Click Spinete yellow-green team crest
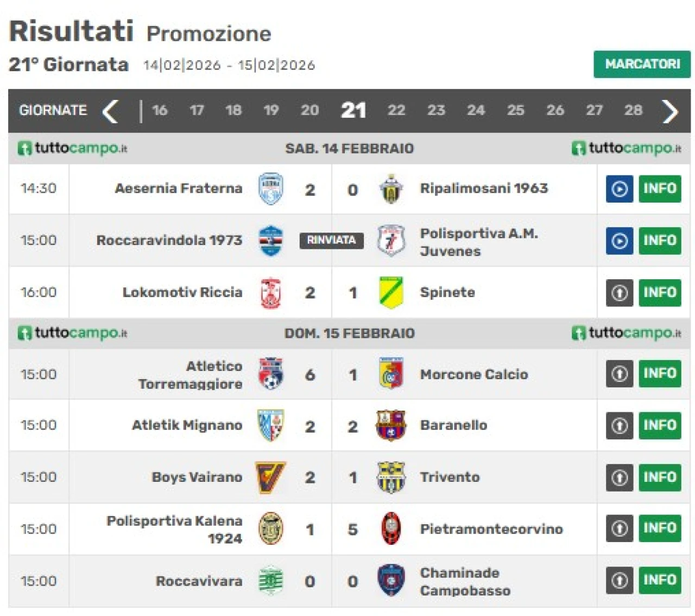The width and height of the screenshot is (695, 616). coord(391,293)
